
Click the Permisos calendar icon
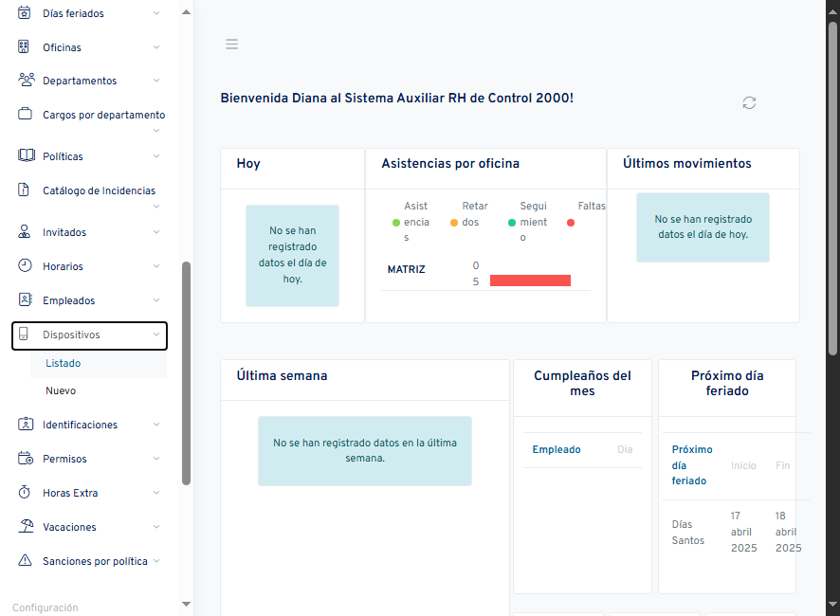[26, 458]
